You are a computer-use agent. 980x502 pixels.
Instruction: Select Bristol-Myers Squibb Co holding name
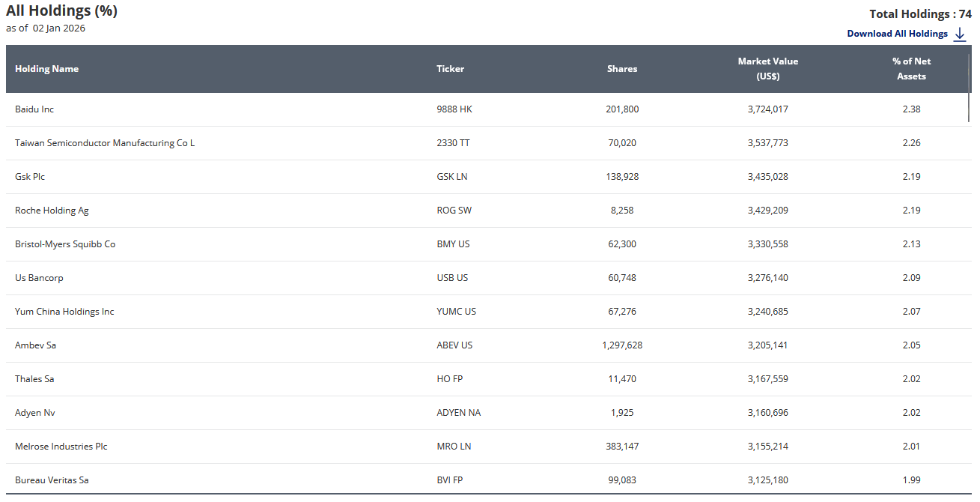(65, 244)
